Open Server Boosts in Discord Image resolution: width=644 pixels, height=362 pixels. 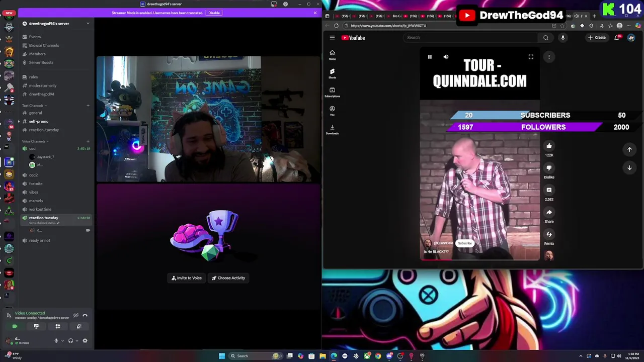point(55,62)
